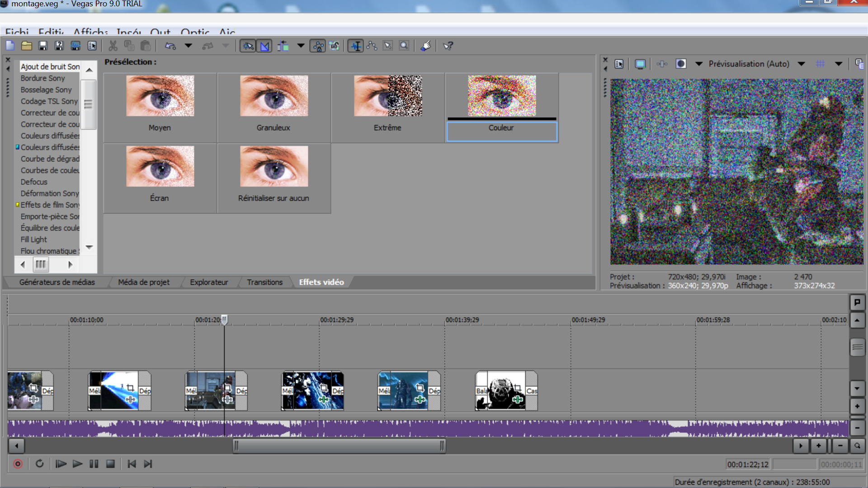Screen dimensions: 868x488
Task: Open the Overlays dropdown arrow
Action: (839, 64)
